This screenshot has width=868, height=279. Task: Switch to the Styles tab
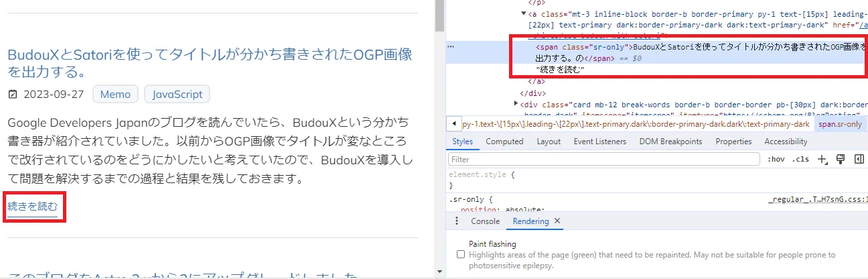462,142
